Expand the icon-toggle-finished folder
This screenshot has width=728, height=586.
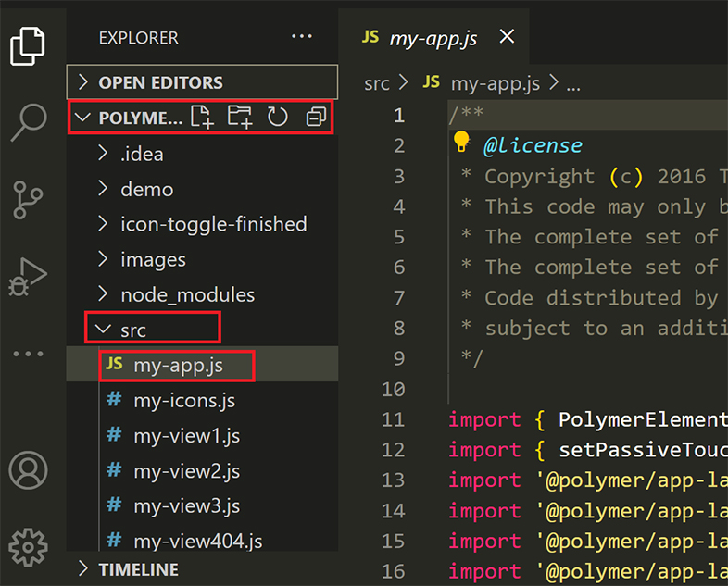[x=203, y=224]
